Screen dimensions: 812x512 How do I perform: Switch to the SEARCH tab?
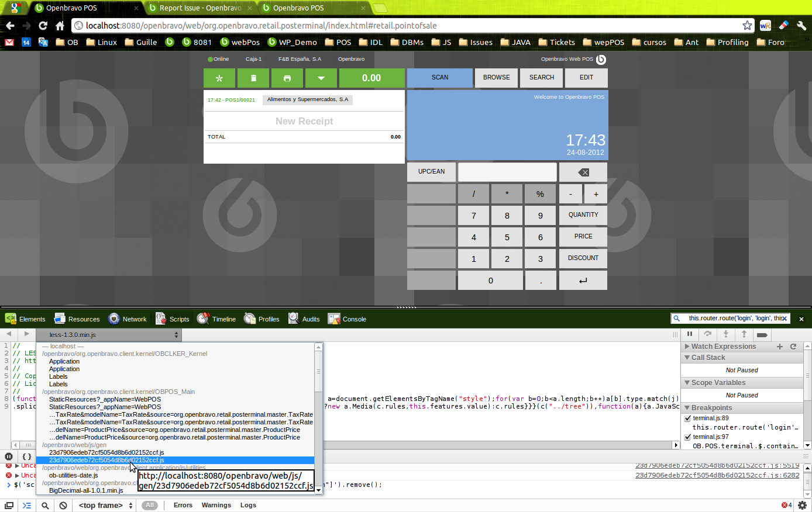pos(542,78)
